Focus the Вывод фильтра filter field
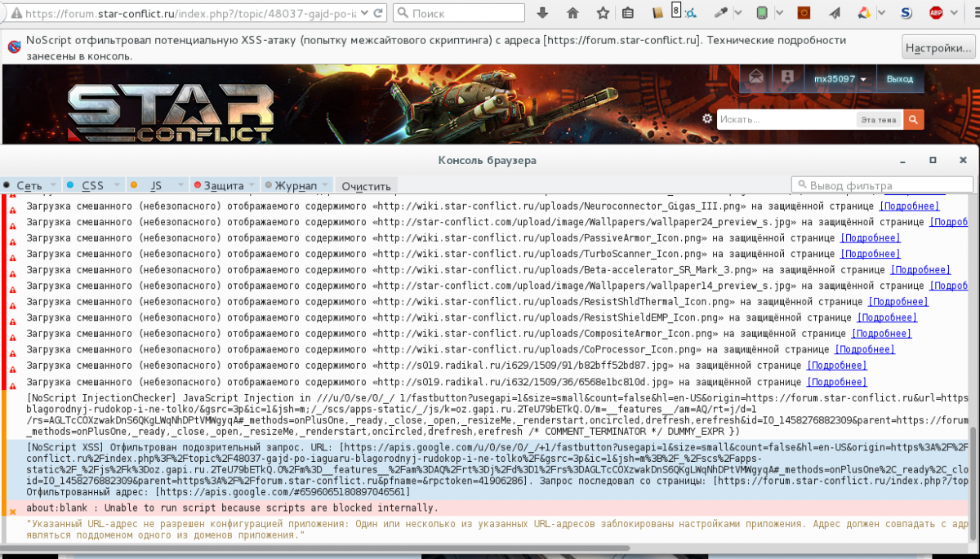 tap(883, 185)
